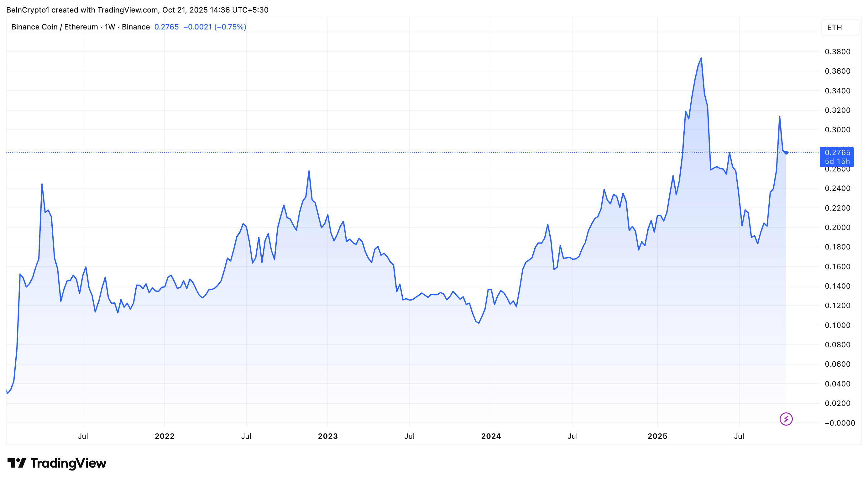Click the blue 0.2765 current price label
868x482 pixels.
click(837, 153)
